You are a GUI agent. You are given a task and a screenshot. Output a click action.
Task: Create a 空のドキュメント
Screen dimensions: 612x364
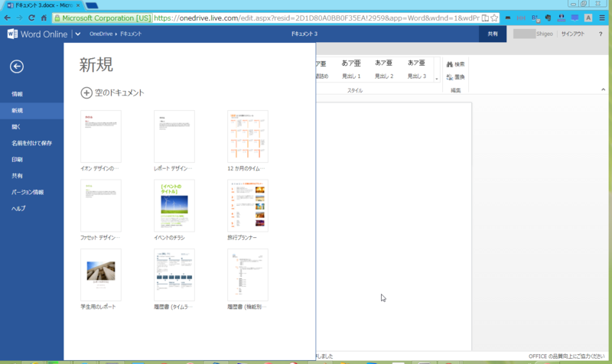[x=112, y=93]
